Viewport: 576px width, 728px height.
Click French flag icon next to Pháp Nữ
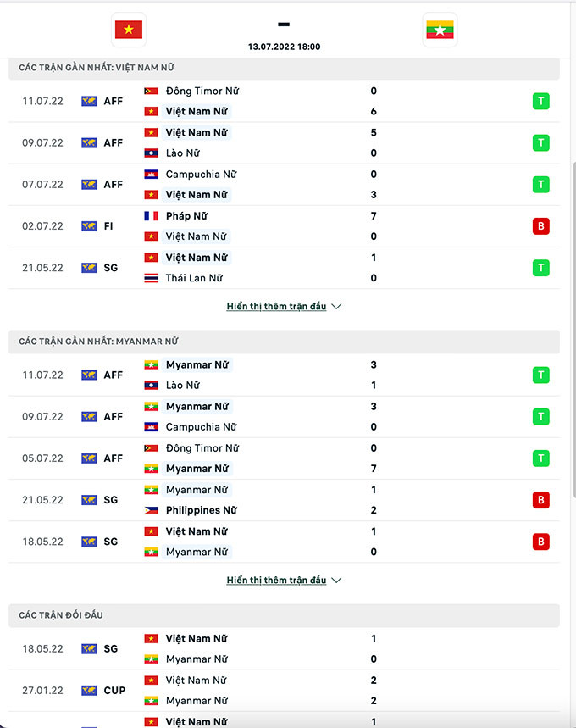coord(152,216)
